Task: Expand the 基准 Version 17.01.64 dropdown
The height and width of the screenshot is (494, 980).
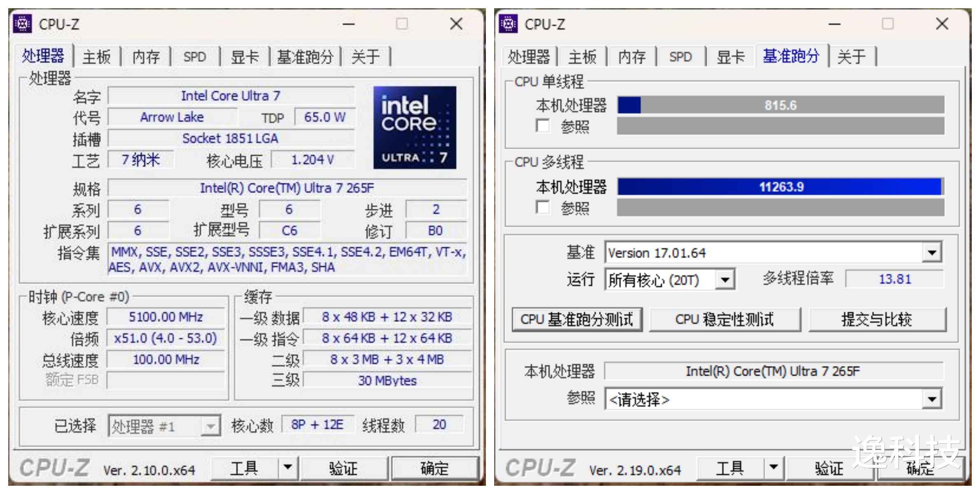Action: coord(932,253)
